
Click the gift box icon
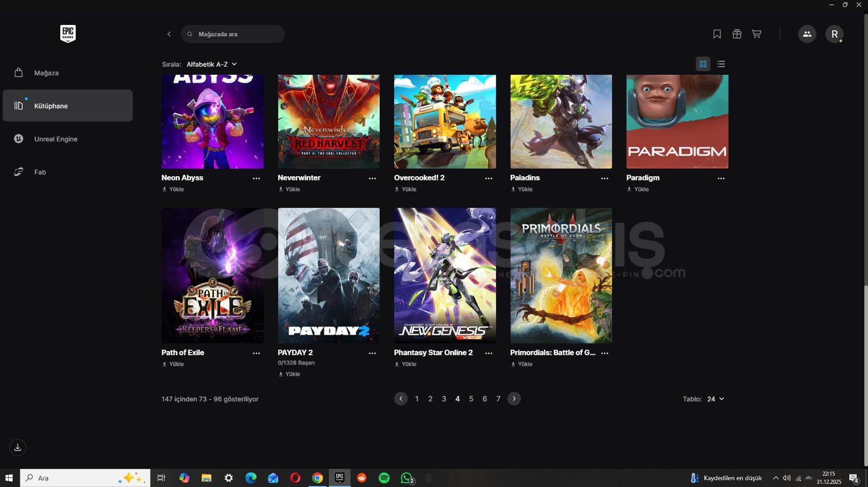pos(737,34)
